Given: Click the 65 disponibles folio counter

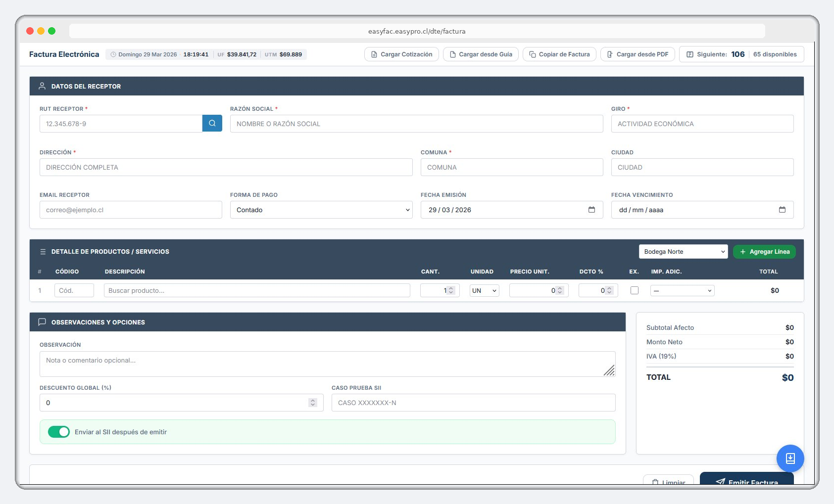Looking at the screenshot, I should click(x=776, y=54).
